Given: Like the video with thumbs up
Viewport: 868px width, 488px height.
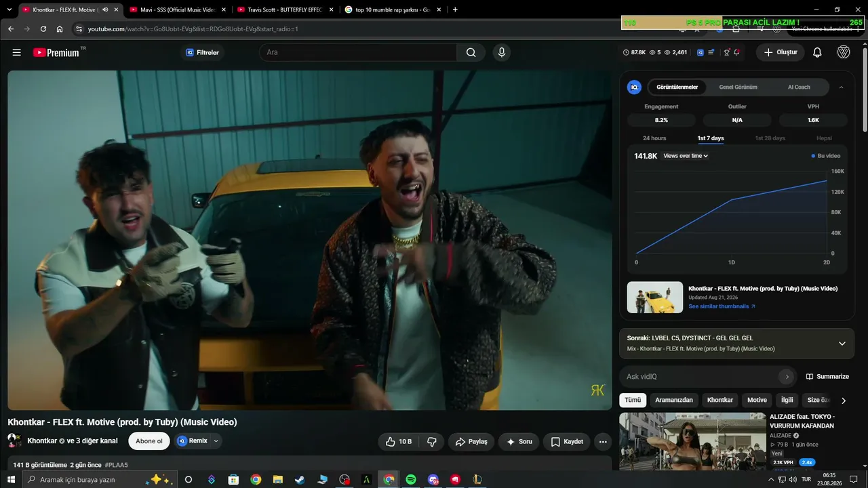Looking at the screenshot, I should (399, 441).
